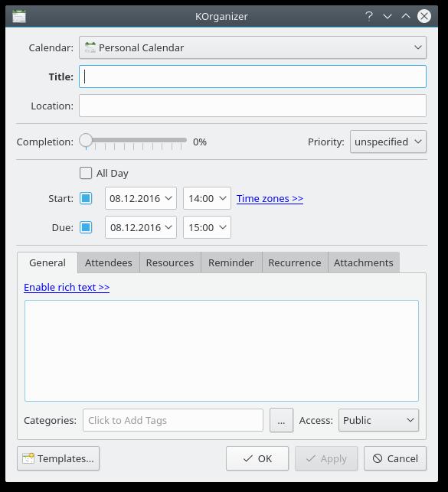Enable the All Day checkbox
This screenshot has width=448, height=492.
click(x=86, y=173)
